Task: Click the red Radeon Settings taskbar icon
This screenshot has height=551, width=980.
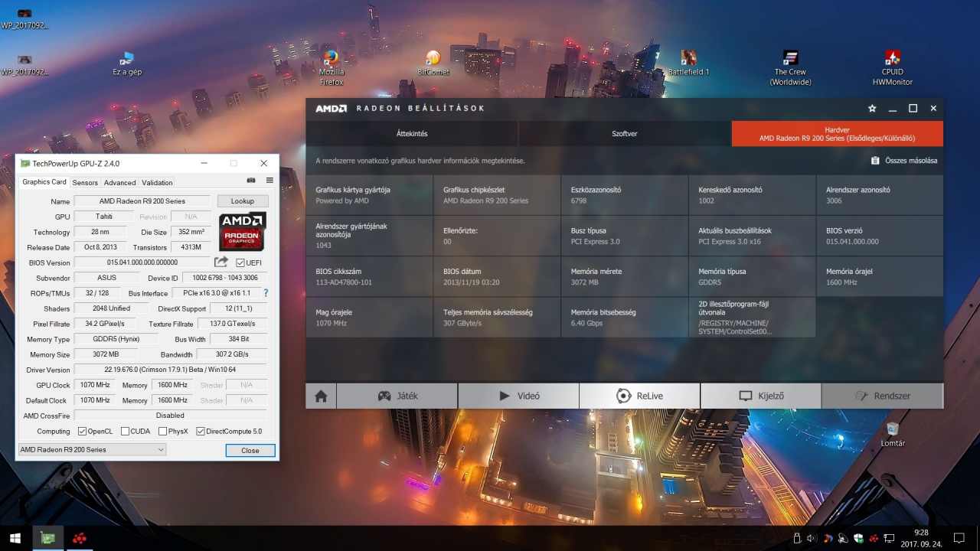Action: click(79, 538)
